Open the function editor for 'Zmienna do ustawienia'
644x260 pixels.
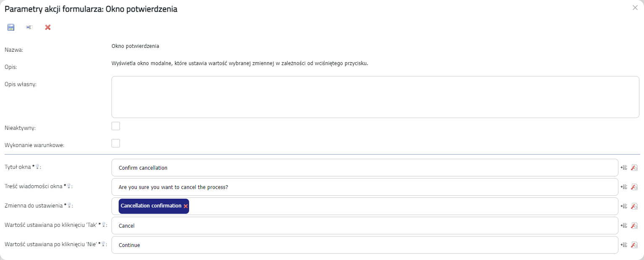pos(634,206)
